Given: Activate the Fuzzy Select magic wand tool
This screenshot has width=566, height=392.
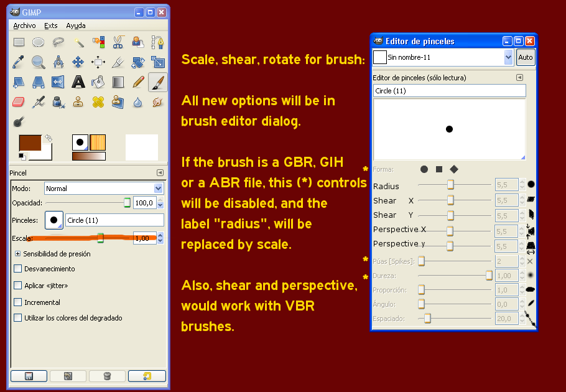Looking at the screenshot, I should point(78,42).
